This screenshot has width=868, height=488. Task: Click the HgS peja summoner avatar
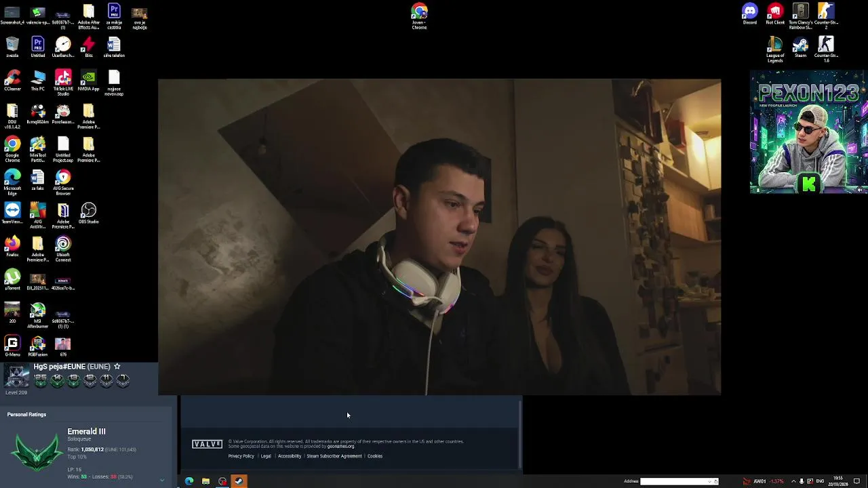coord(16,376)
